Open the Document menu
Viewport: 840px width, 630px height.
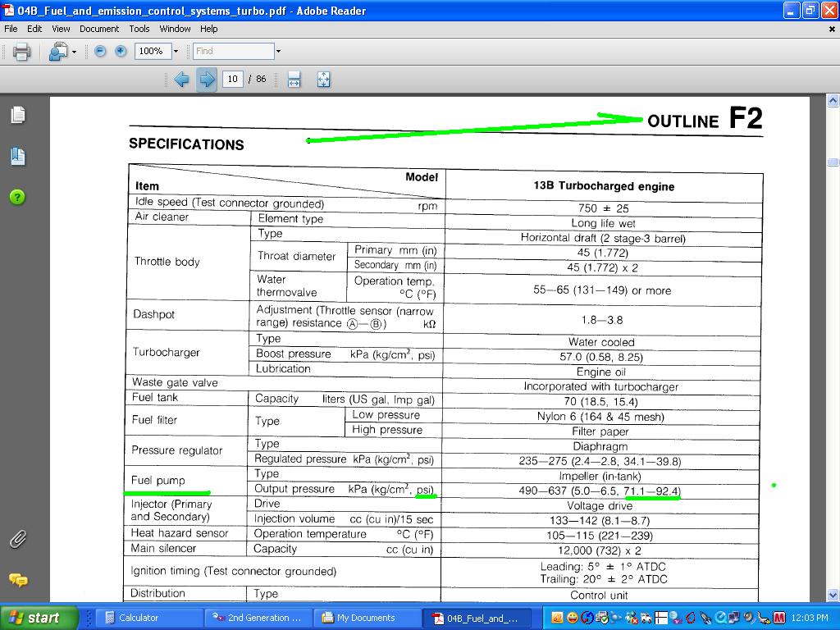click(99, 29)
